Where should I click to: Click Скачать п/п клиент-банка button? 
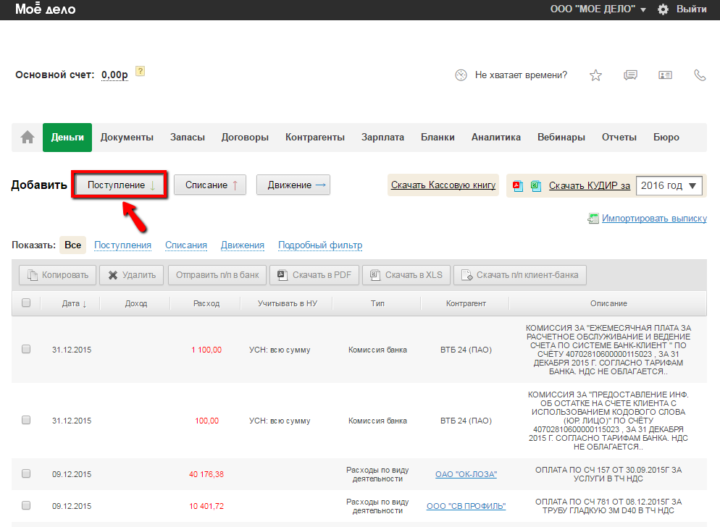[x=520, y=275]
